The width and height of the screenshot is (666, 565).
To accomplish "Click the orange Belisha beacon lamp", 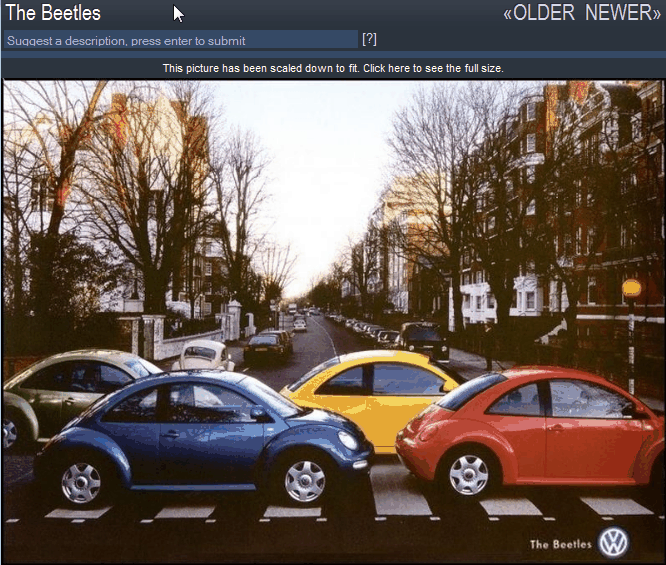I will click(x=631, y=290).
